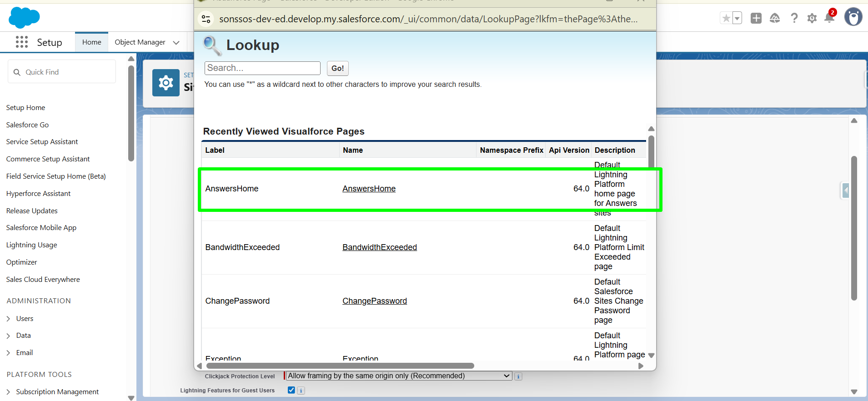Click the Namespace Prefix column header
Viewport: 868px width, 401px height.
click(512, 150)
